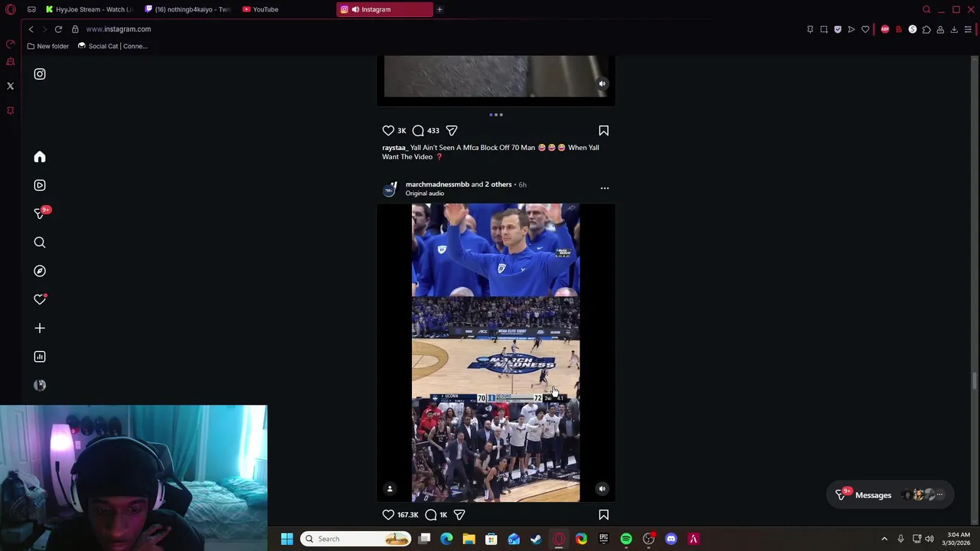Viewport: 980px width, 551px height.
Task: Go back in browser history
Action: click(31, 29)
